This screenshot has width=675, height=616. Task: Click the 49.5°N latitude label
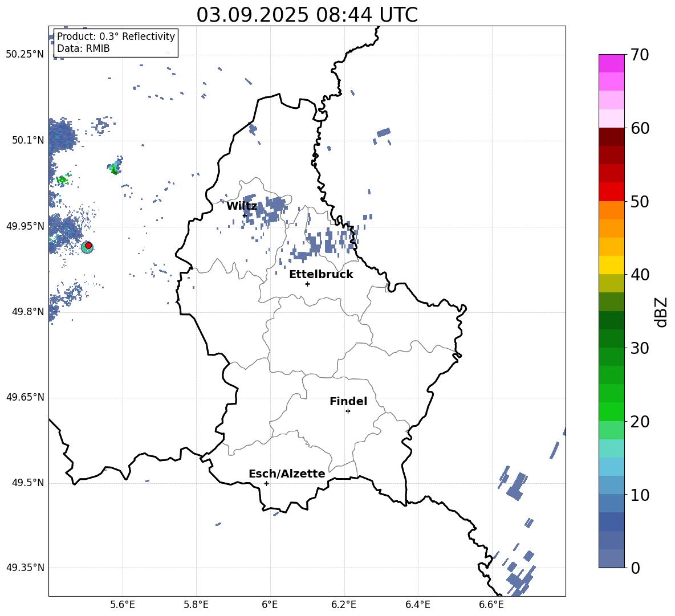(28, 482)
